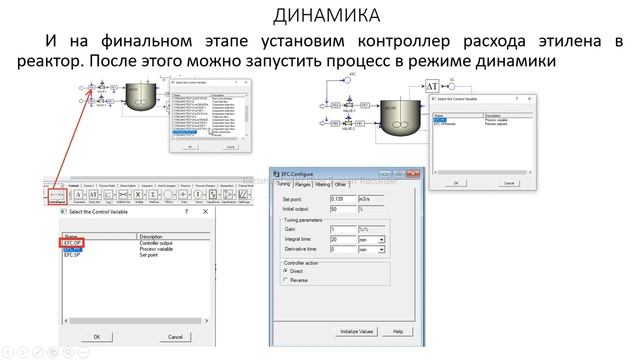Select the EFC.OP row in the list
The width and height of the screenshot is (640, 360).
[73, 243]
